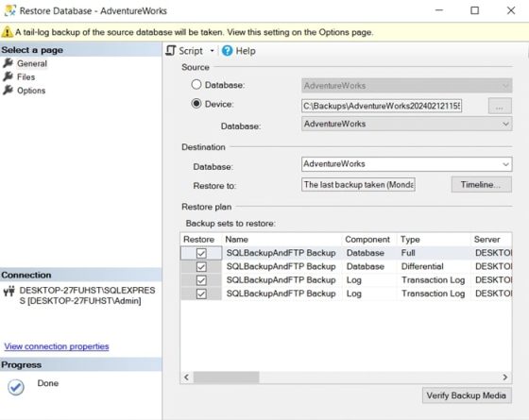This screenshot has height=420, width=529.
Task: Toggle Restore checkbox for last Transaction Log
Action: [x=201, y=294]
